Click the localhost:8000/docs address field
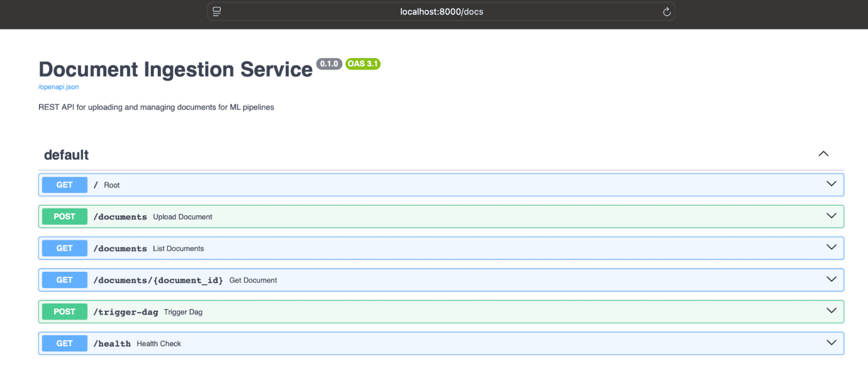Viewport: 868px width, 370px height. click(441, 11)
